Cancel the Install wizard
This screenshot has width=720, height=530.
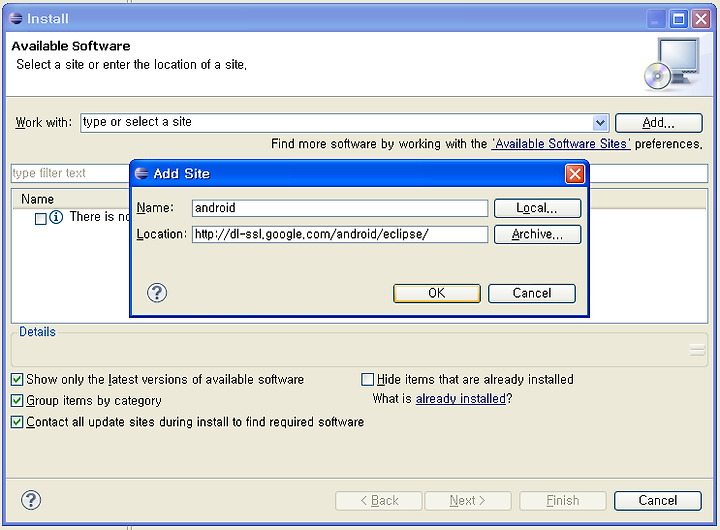click(x=658, y=500)
